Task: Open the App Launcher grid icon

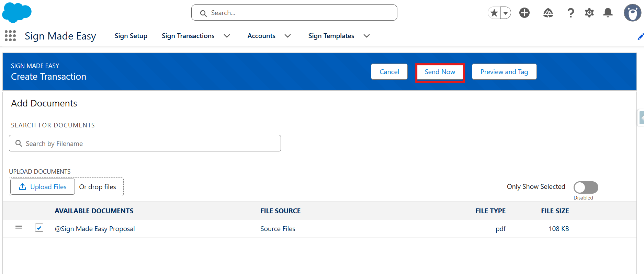Action: coord(10,36)
